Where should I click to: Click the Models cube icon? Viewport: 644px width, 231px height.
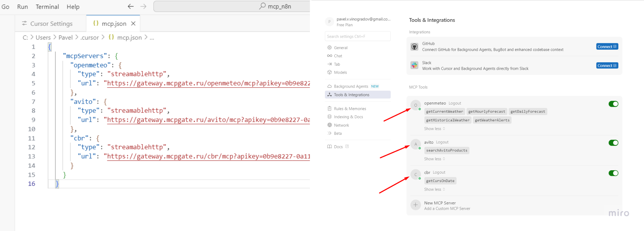point(329,72)
